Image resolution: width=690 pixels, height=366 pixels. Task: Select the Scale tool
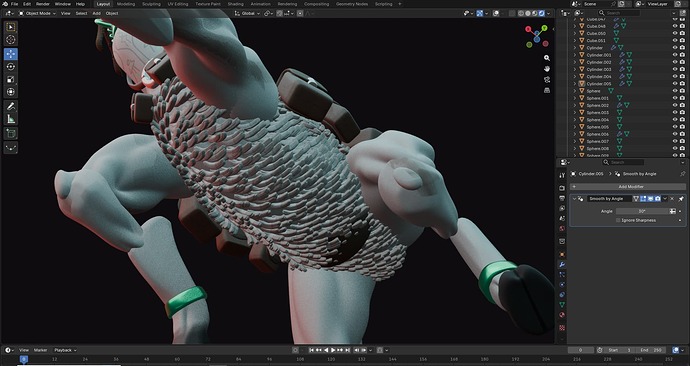11,79
